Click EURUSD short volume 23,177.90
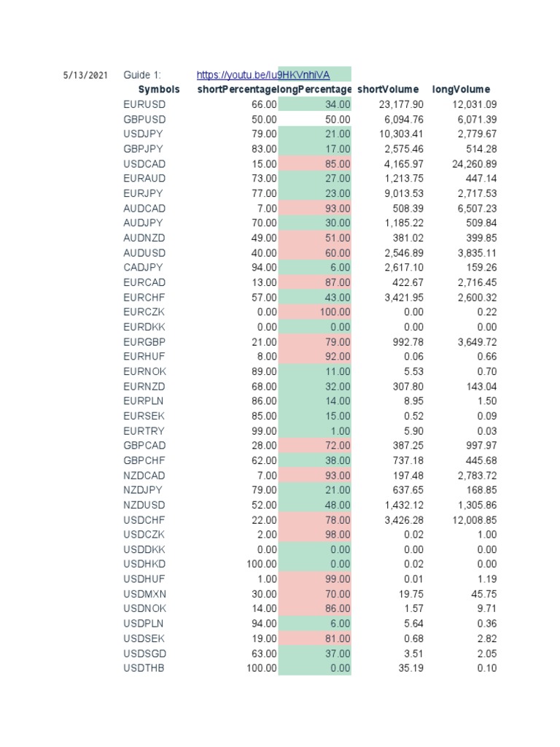The width and height of the screenshot is (560, 747). (402, 104)
